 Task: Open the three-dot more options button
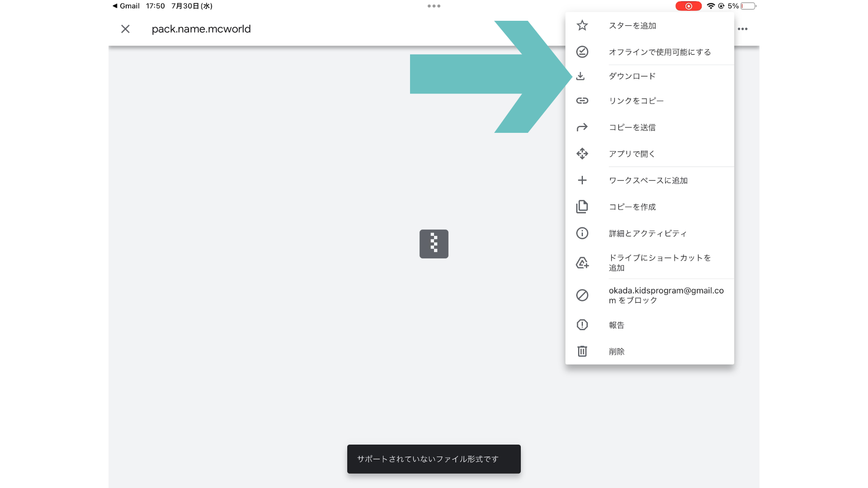pyautogui.click(x=742, y=29)
